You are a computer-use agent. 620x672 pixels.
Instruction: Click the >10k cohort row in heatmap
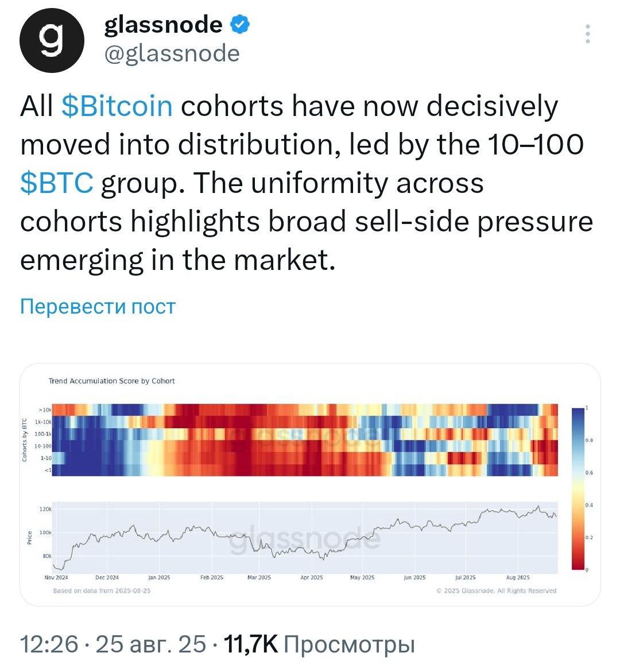click(x=305, y=410)
